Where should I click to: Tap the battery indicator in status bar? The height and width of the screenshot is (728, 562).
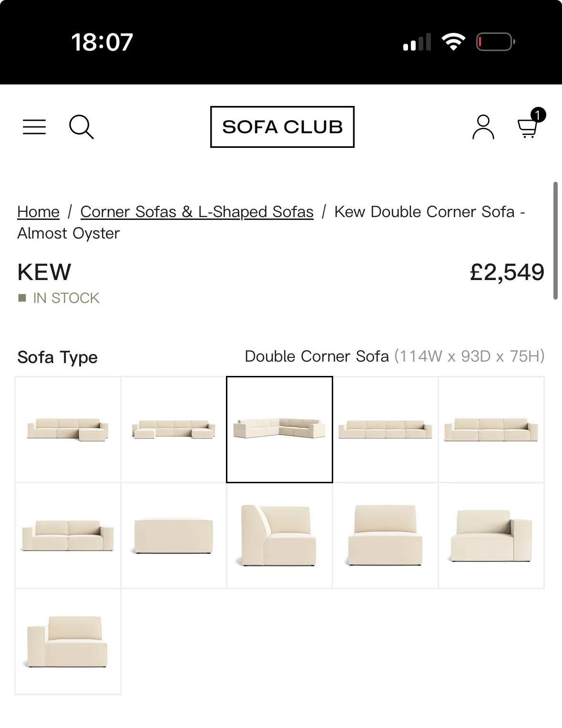[495, 42]
